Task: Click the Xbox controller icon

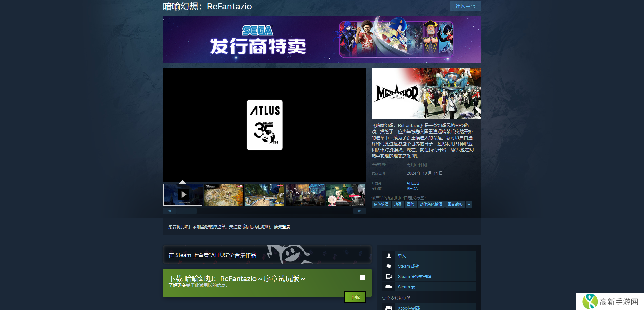Action: tap(389, 308)
